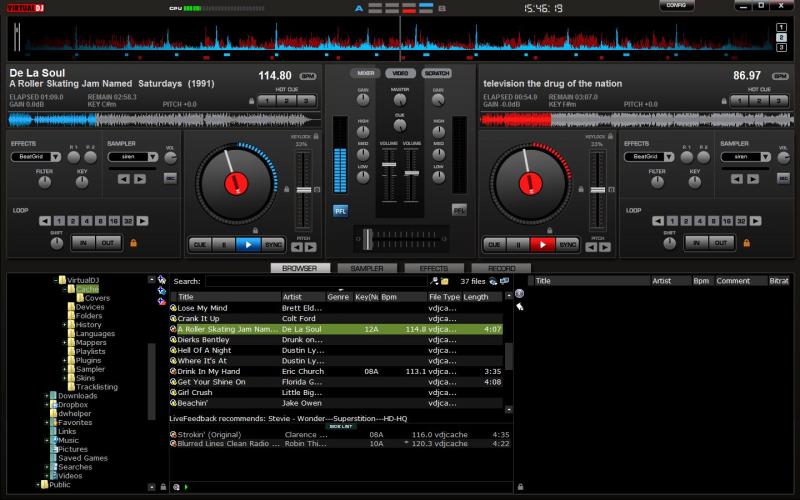This screenshot has height=500, width=800.
Task: Click SYNC on the left deck
Action: tap(272, 244)
